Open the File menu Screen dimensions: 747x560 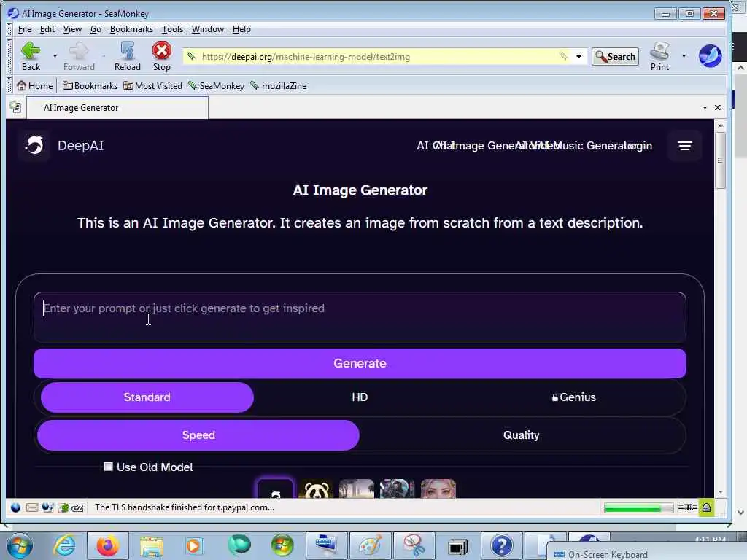[25, 29]
